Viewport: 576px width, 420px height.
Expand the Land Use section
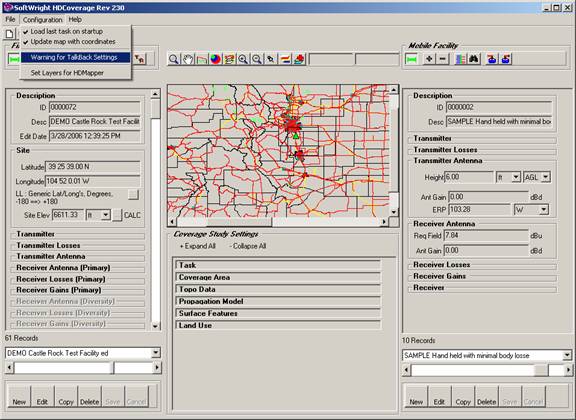278,326
